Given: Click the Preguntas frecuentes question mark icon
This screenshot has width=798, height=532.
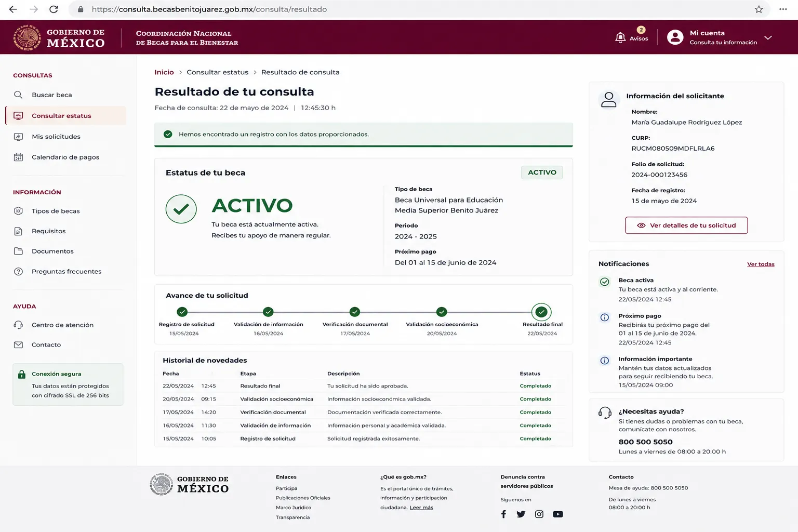Looking at the screenshot, I should tap(18, 272).
